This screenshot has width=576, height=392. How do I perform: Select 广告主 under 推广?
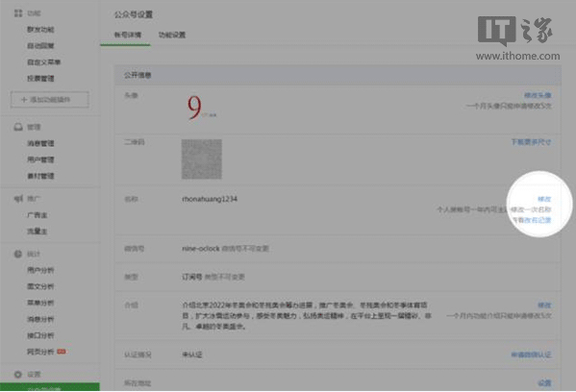[x=38, y=215]
